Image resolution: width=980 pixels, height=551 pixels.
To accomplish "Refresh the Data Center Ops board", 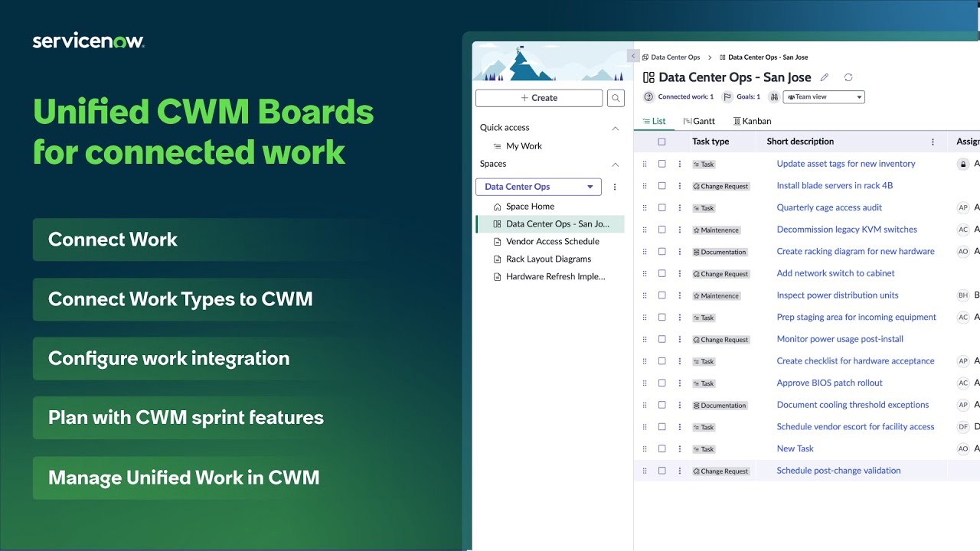I will pos(848,77).
